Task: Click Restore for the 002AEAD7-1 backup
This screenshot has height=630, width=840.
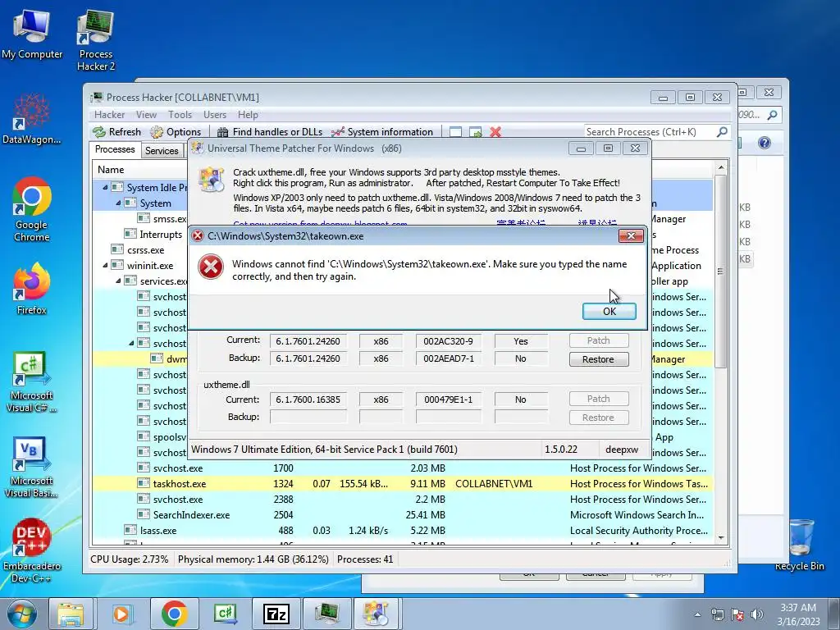Action: pyautogui.click(x=598, y=359)
